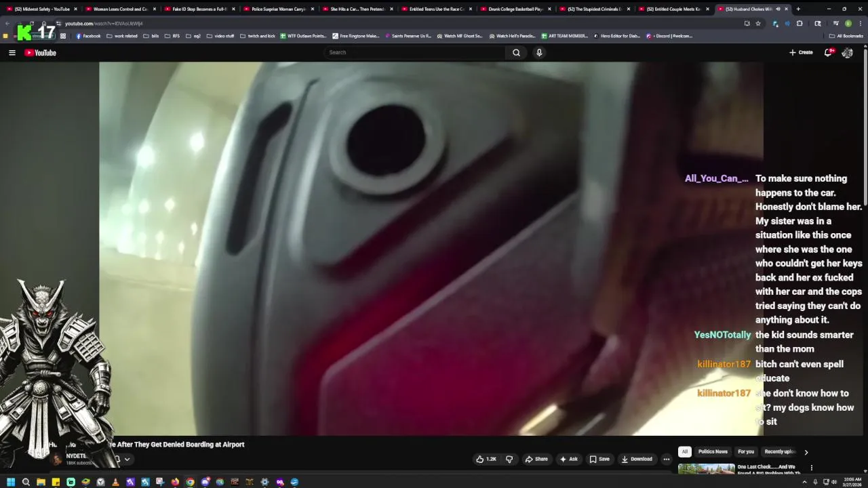The height and width of the screenshot is (488, 868).
Task: Open Windows Start menu
Action: pos(11,482)
